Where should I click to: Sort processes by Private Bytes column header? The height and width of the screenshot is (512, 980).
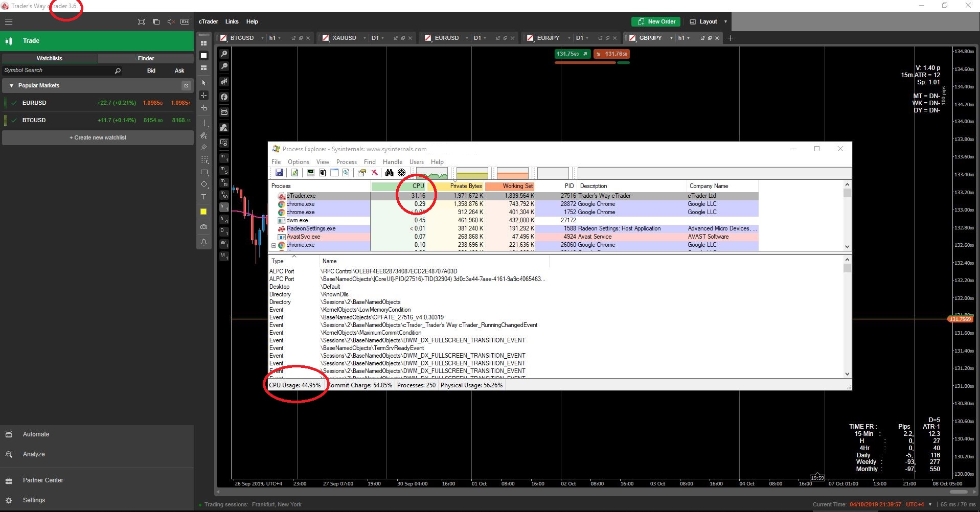455,186
